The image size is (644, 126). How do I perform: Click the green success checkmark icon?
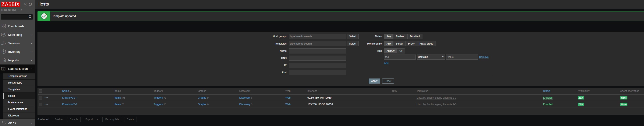(x=44, y=16)
